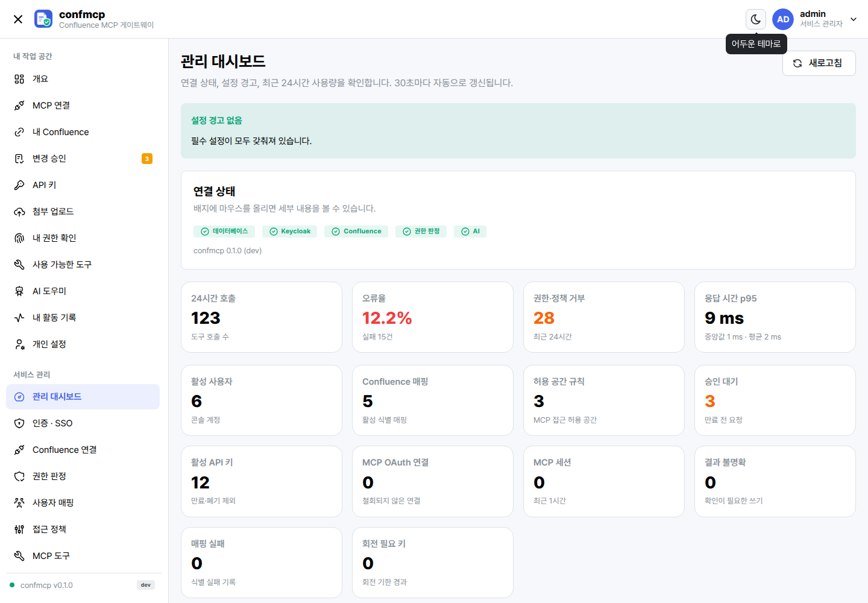Click the AI 도우미 robot icon
The width and height of the screenshot is (868, 603).
click(x=19, y=291)
